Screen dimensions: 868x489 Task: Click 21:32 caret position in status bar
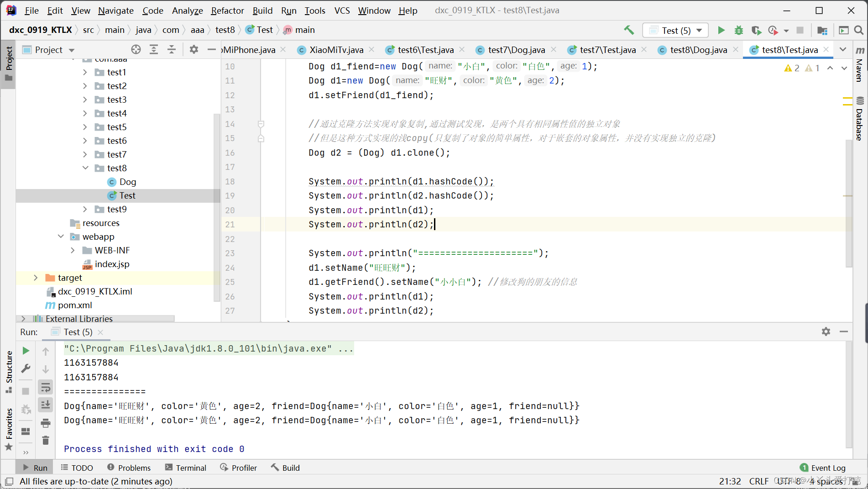click(730, 481)
